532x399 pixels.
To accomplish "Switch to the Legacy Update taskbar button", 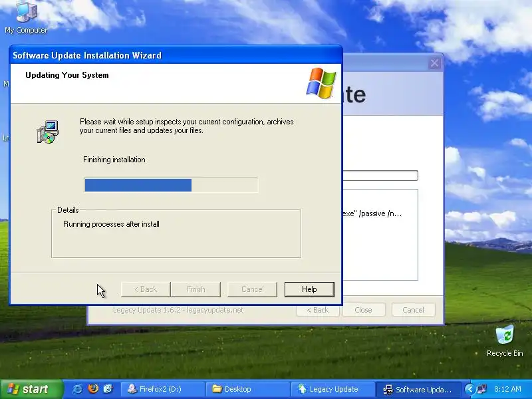I will click(333, 389).
